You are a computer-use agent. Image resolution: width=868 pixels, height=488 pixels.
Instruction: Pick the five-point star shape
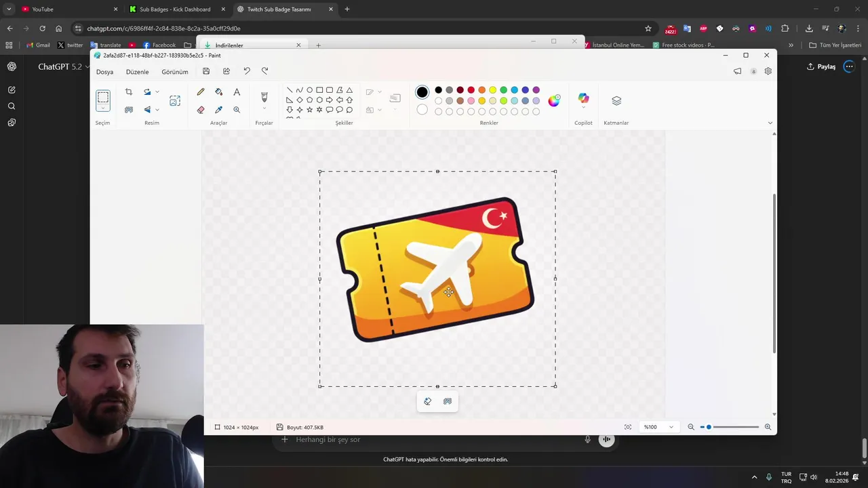point(309,110)
